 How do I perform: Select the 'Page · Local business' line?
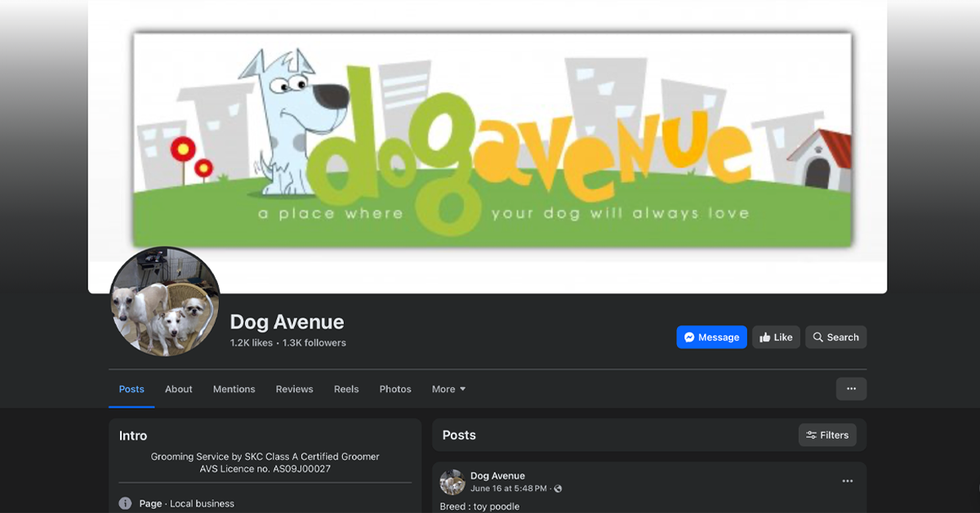point(187,503)
